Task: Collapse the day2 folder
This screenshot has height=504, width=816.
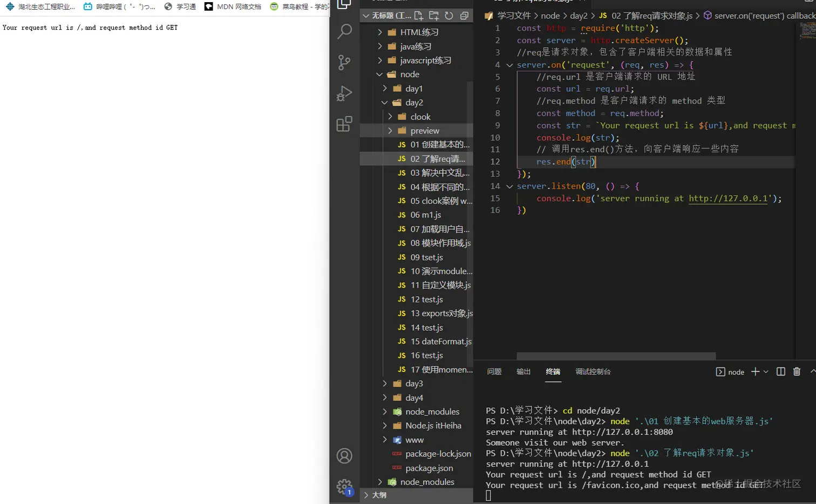Action: (385, 103)
